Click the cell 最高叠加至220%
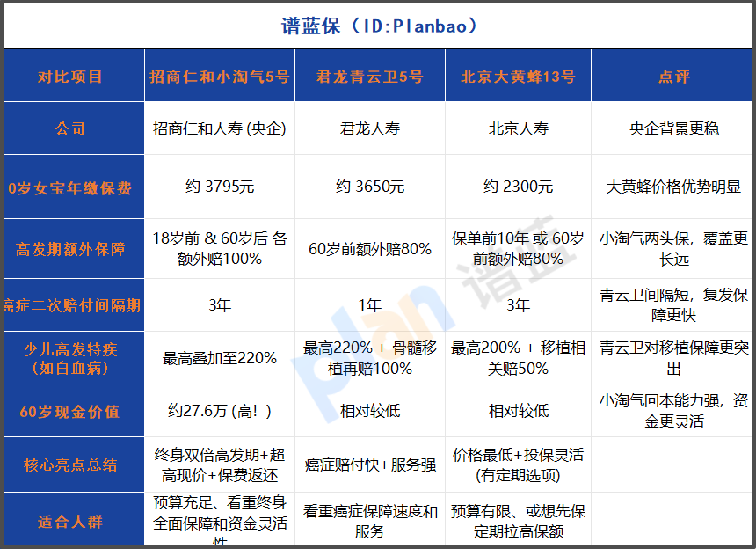756x549 pixels. click(x=220, y=358)
